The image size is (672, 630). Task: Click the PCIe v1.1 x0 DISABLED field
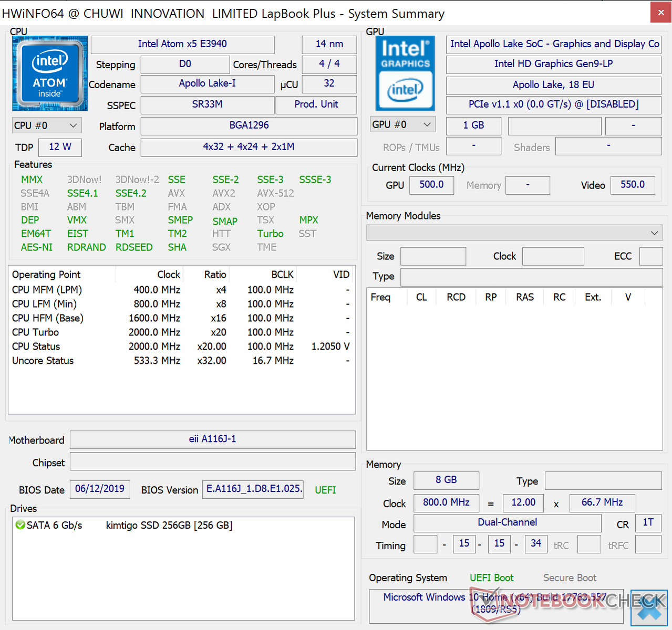pos(554,104)
